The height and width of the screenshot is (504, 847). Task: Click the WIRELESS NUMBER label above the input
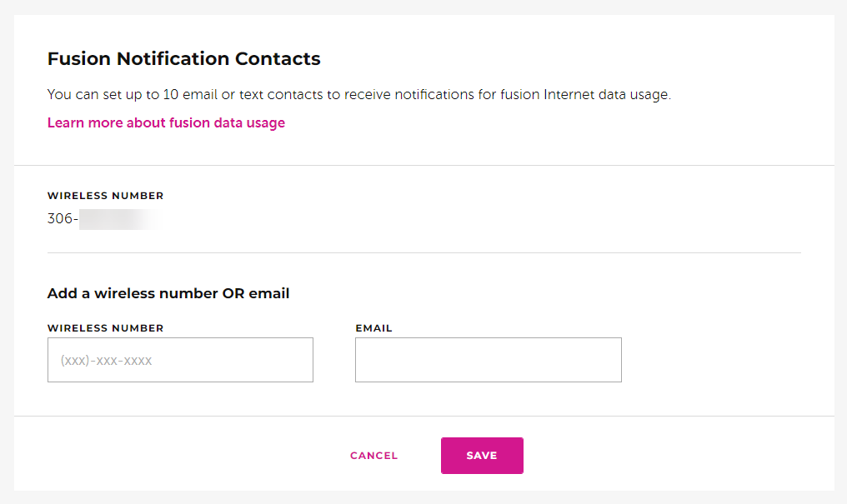click(x=105, y=327)
